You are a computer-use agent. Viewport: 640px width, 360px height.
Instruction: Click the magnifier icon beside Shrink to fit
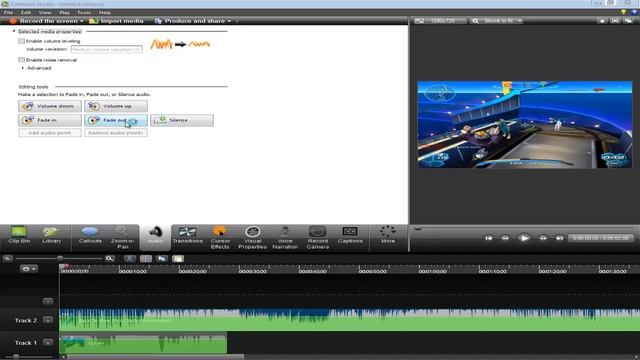(x=475, y=21)
